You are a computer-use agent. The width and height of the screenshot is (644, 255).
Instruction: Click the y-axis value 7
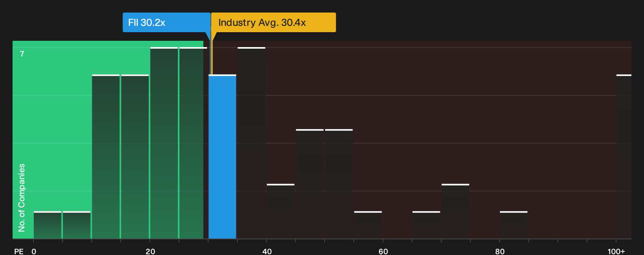22,54
